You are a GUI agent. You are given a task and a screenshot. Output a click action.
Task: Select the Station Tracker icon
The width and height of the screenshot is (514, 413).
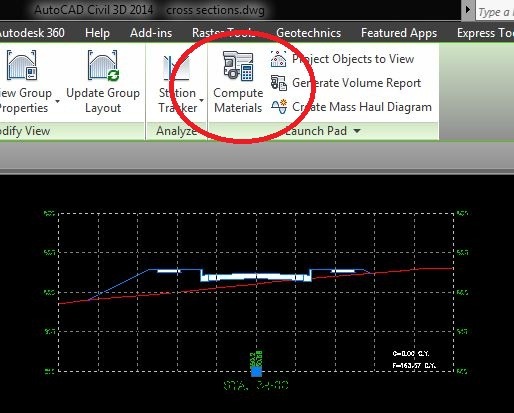[x=177, y=68]
